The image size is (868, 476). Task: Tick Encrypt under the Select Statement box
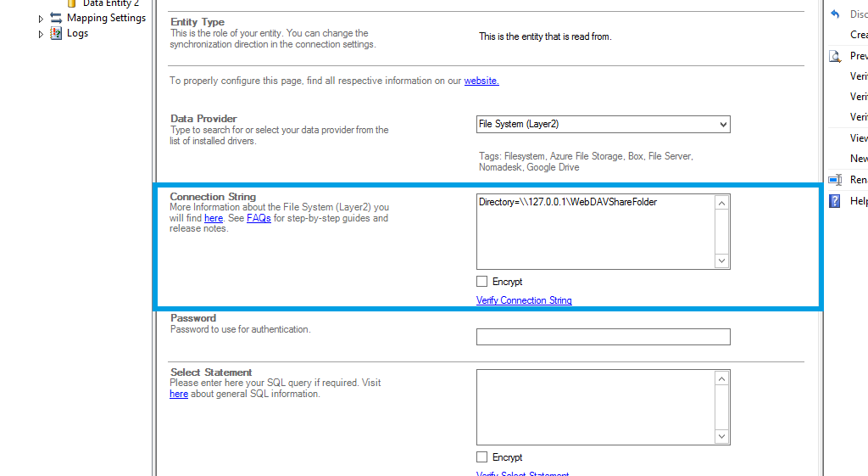(x=482, y=457)
